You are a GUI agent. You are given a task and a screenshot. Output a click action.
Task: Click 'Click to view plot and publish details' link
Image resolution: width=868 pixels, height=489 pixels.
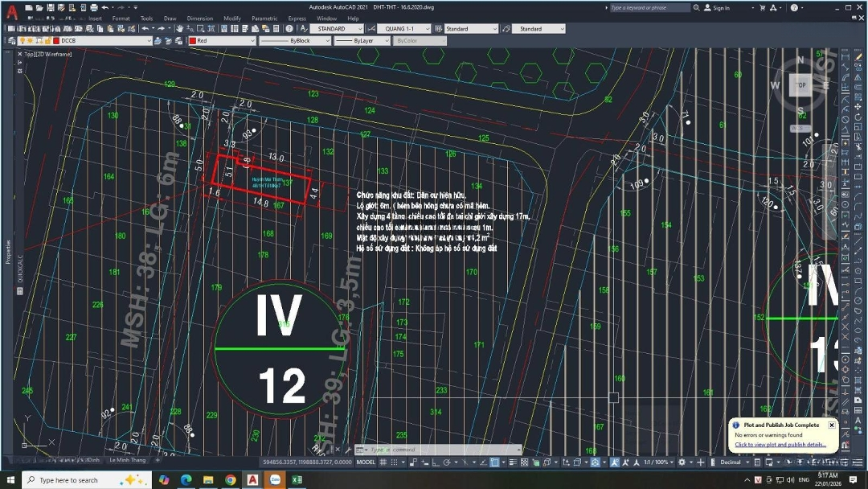tap(780, 445)
